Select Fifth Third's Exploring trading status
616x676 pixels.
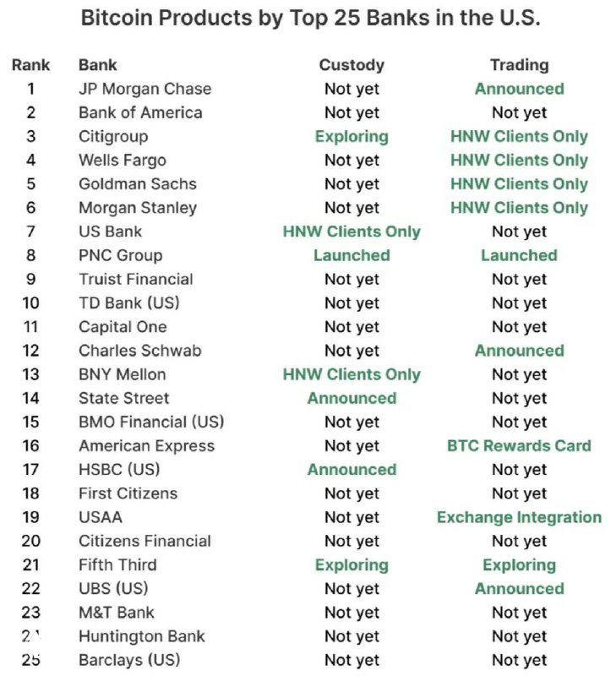pos(519,564)
